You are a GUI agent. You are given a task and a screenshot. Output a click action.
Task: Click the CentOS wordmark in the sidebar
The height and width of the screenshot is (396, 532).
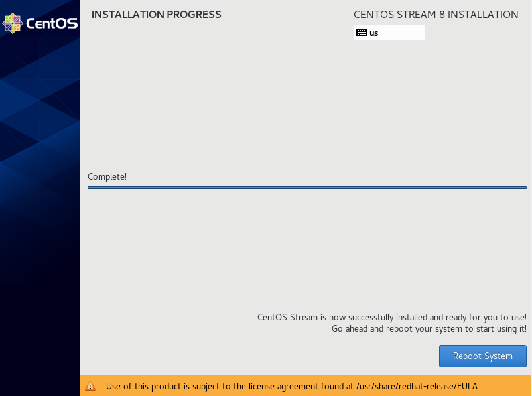(52, 23)
